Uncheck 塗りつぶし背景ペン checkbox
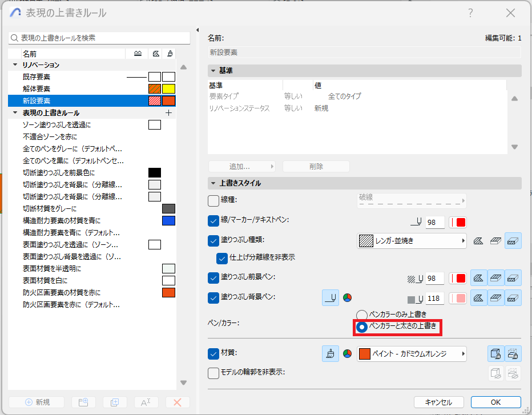The width and height of the screenshot is (532, 415). pos(213,298)
